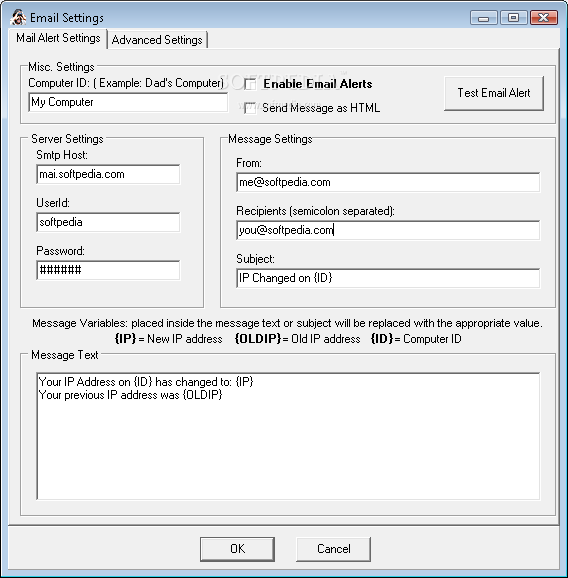
Task: Click the Subject input field
Action: tap(388, 278)
